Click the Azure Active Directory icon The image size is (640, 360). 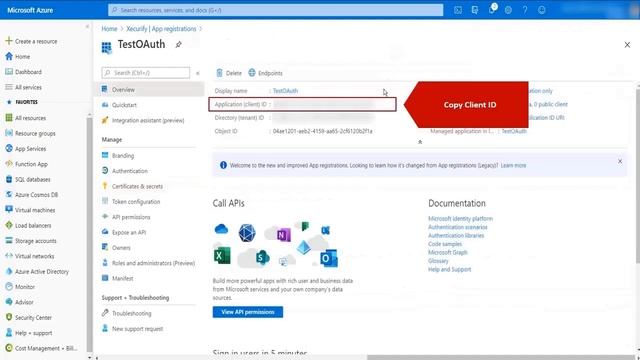tap(9, 271)
